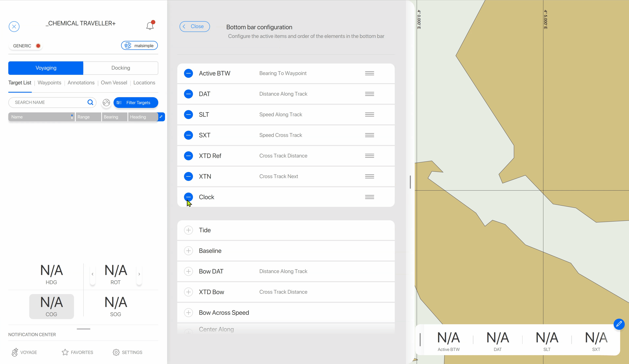Remove DAT from bottom bar
The height and width of the screenshot is (364, 629).
(x=188, y=94)
